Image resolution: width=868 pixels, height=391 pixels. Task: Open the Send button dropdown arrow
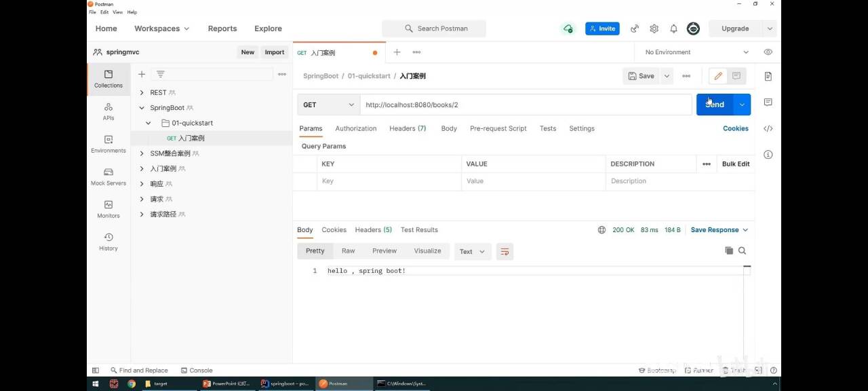[x=742, y=105]
